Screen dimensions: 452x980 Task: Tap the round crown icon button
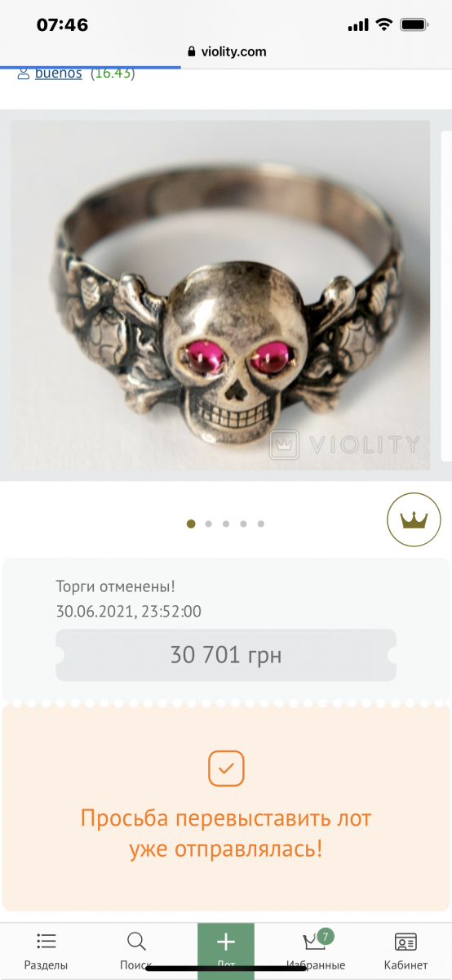pyautogui.click(x=414, y=519)
